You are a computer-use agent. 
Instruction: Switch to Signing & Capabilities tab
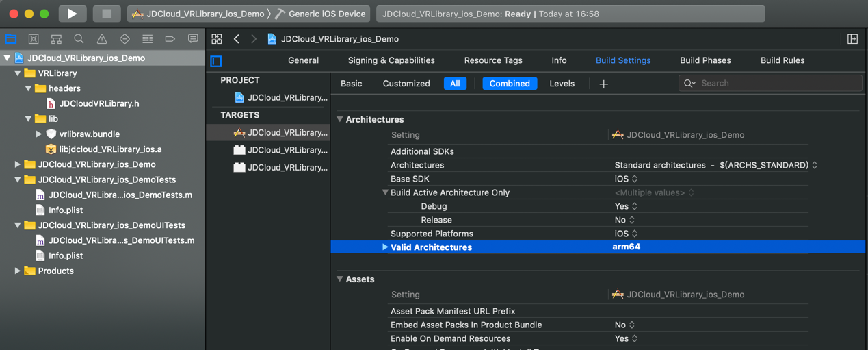[391, 60]
